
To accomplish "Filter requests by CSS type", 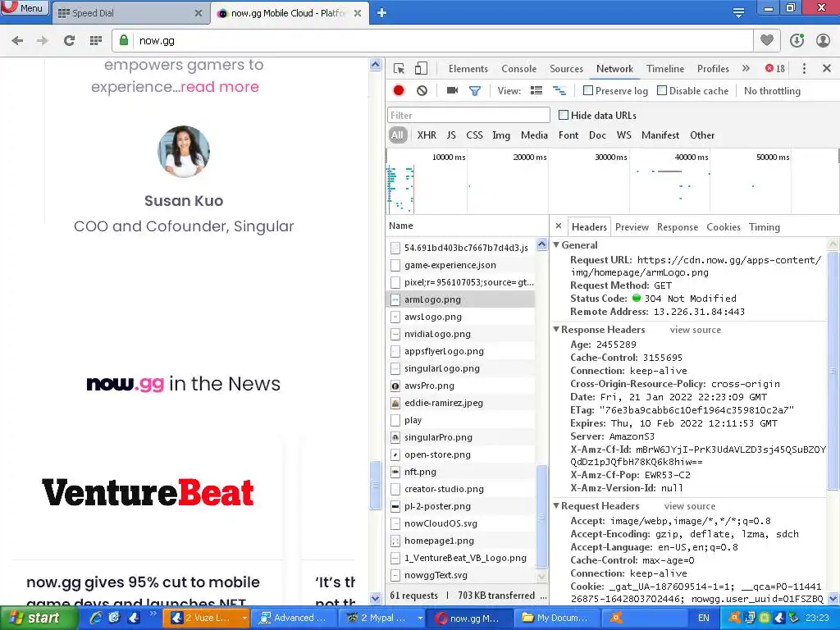I will (x=474, y=135).
